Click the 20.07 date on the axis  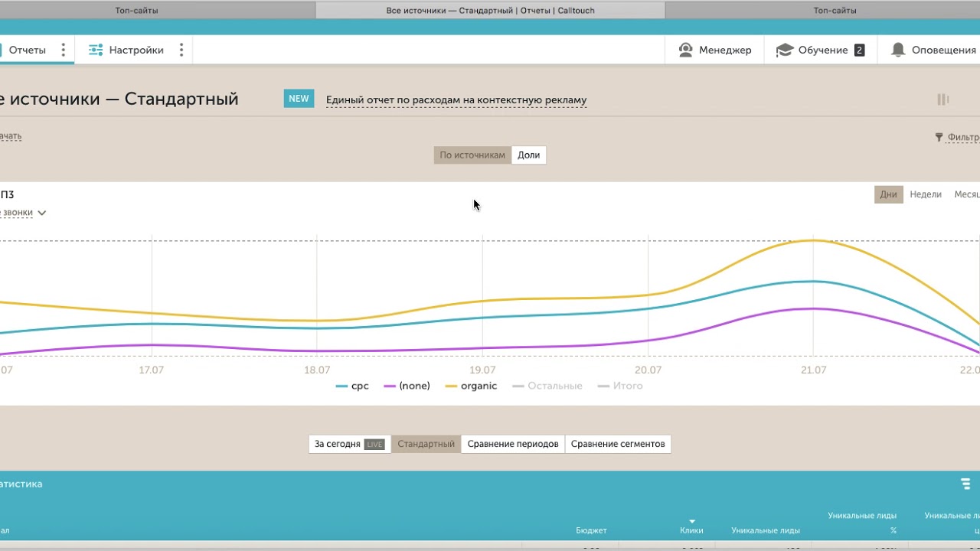coord(648,370)
